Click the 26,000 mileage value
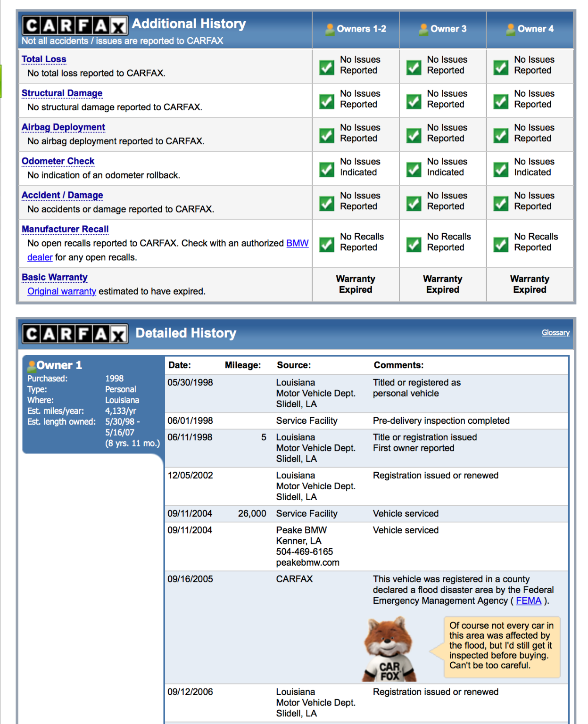This screenshot has height=724, width=588. (x=252, y=514)
